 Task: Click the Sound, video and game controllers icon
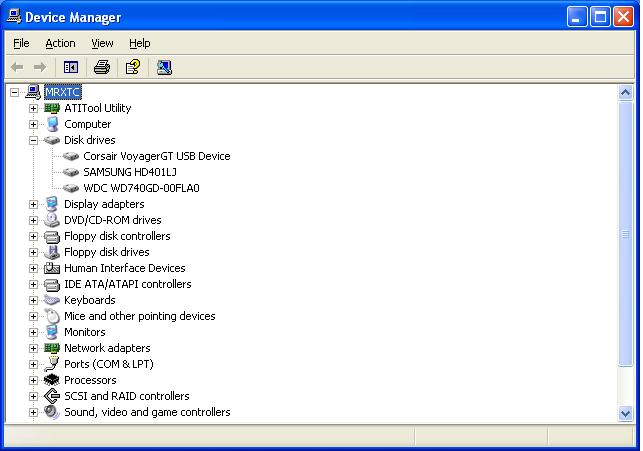click(x=52, y=412)
